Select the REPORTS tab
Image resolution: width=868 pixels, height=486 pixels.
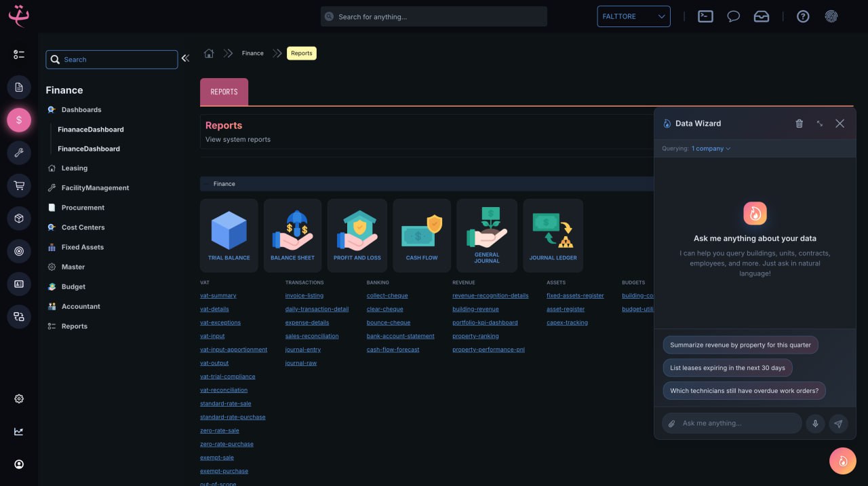coord(224,92)
